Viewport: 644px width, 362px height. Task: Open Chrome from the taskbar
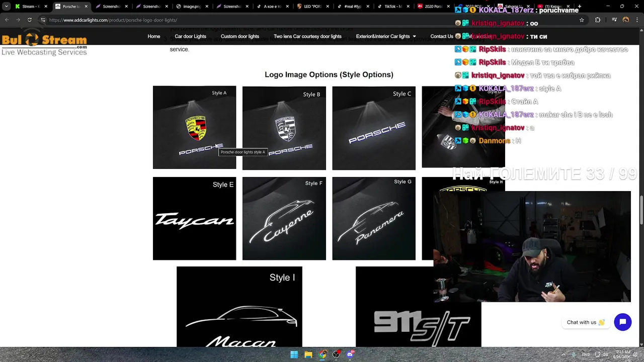[x=323, y=354]
